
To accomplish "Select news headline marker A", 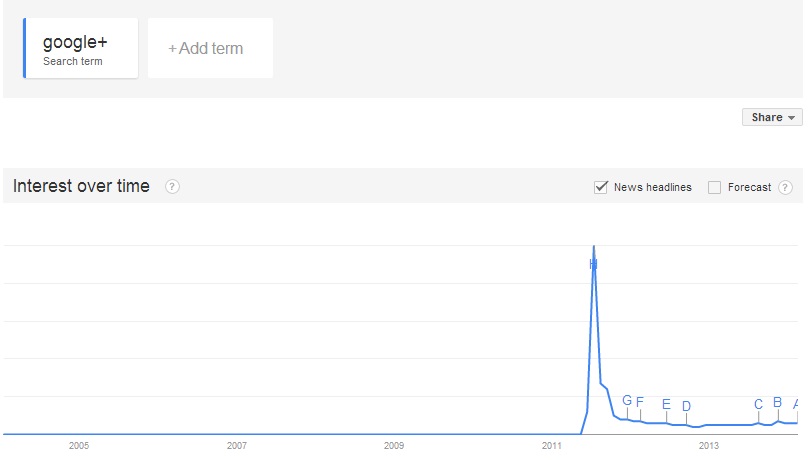I will (795, 404).
